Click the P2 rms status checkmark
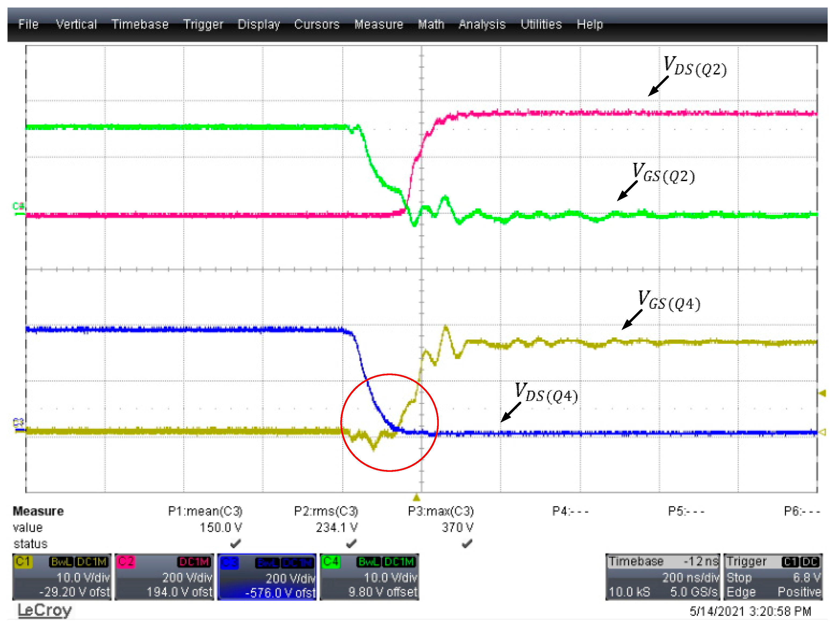 point(351,544)
